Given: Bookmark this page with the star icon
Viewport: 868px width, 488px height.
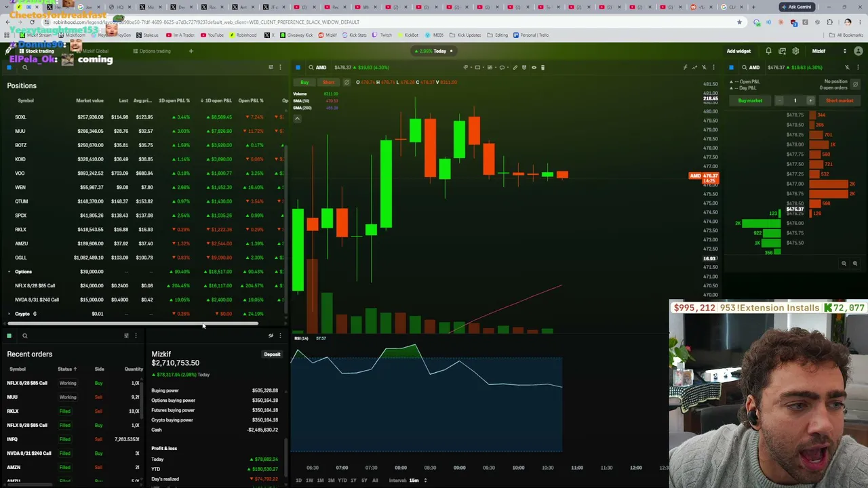Looking at the screenshot, I should (x=739, y=22).
